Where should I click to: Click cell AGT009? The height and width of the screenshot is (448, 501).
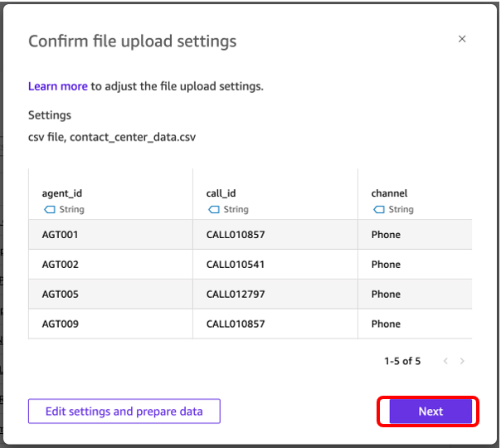[110, 324]
